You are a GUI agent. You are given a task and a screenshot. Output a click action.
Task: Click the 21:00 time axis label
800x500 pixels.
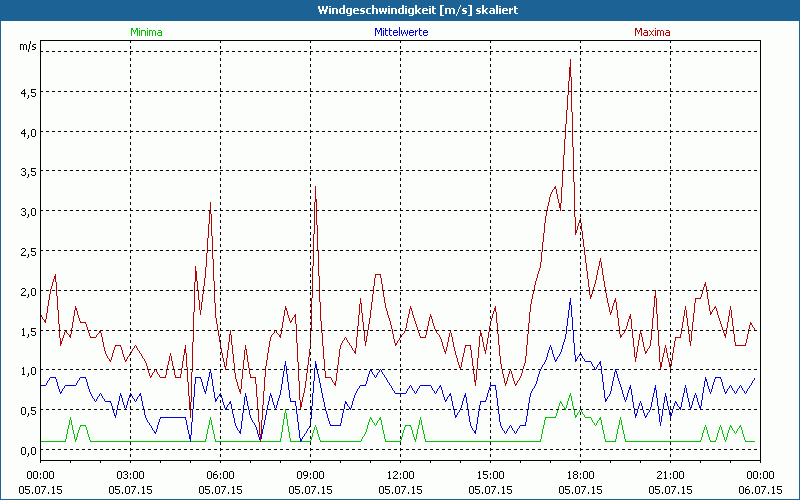(671, 475)
